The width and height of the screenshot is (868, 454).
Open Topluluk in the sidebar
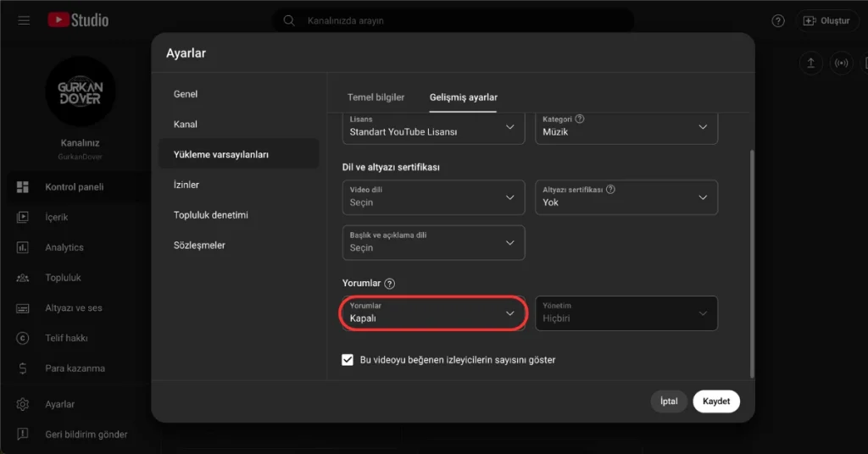pyautogui.click(x=75, y=278)
